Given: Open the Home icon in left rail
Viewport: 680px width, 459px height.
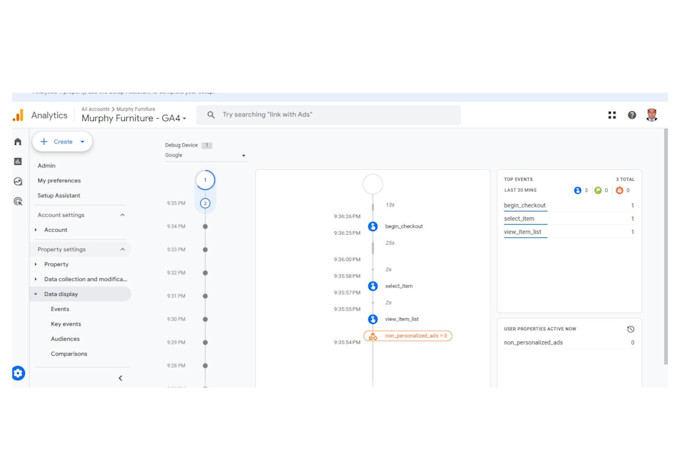Looking at the screenshot, I should (x=18, y=142).
